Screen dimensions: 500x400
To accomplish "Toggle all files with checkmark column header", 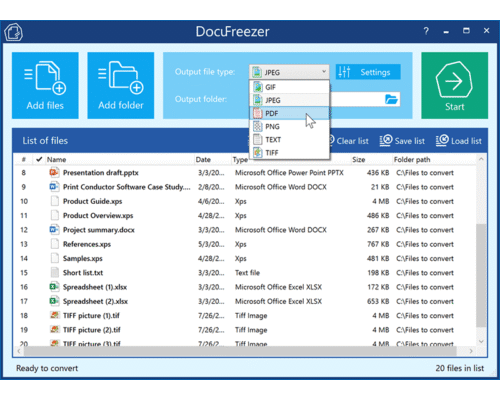I will 39,159.
